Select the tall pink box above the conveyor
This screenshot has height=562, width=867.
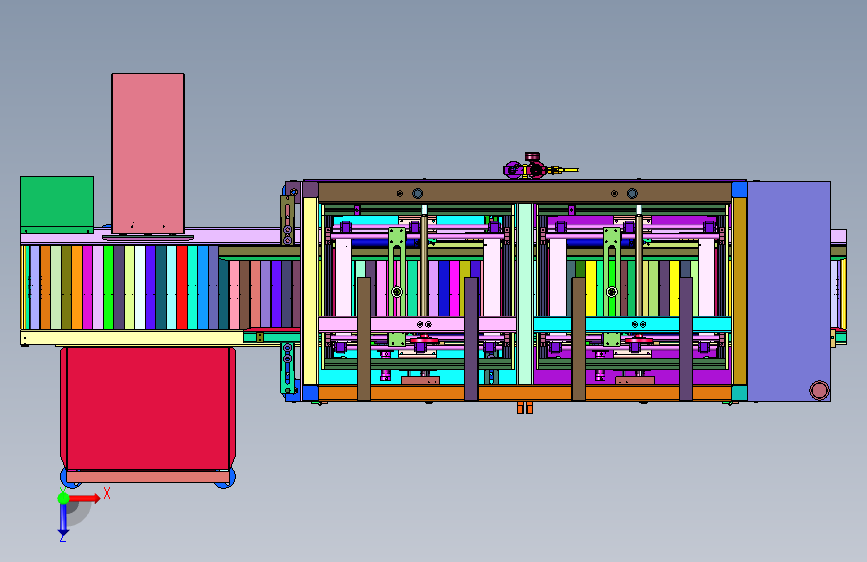coord(148,153)
